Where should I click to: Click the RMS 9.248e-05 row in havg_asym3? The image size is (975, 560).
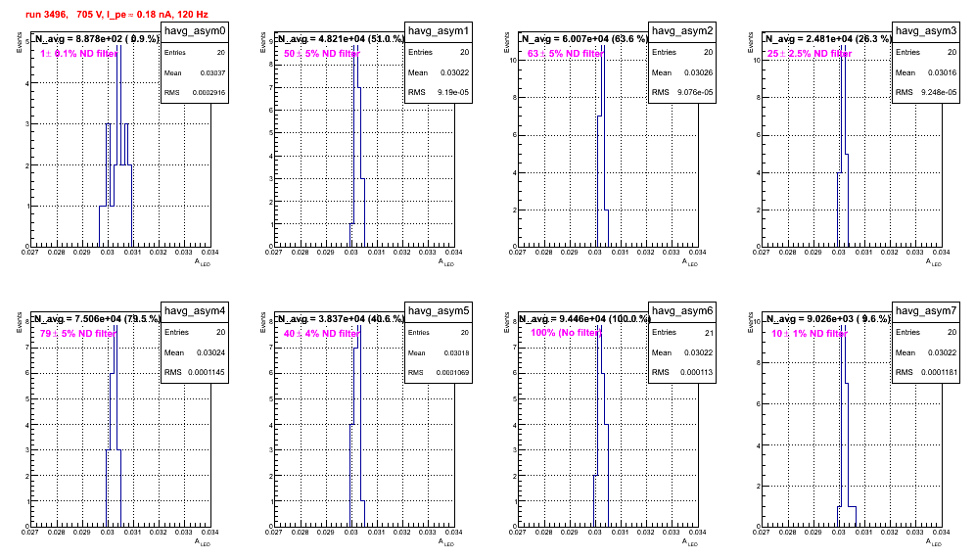[x=926, y=92]
